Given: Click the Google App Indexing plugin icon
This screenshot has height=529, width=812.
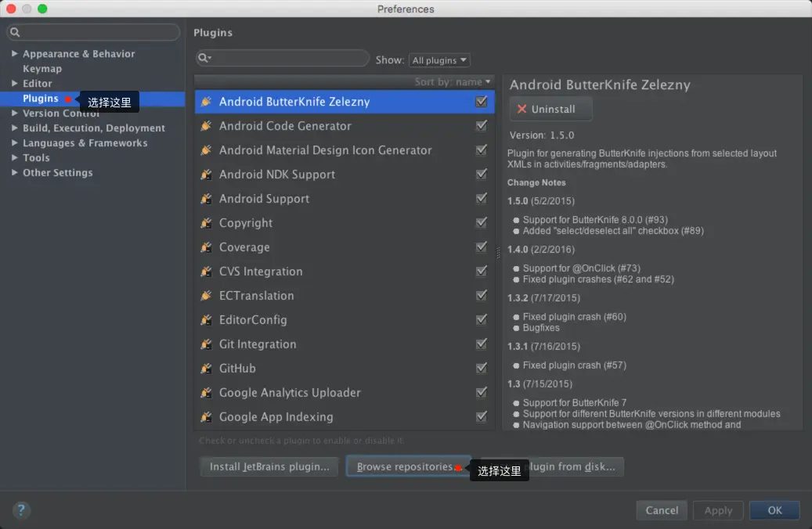Looking at the screenshot, I should (206, 417).
